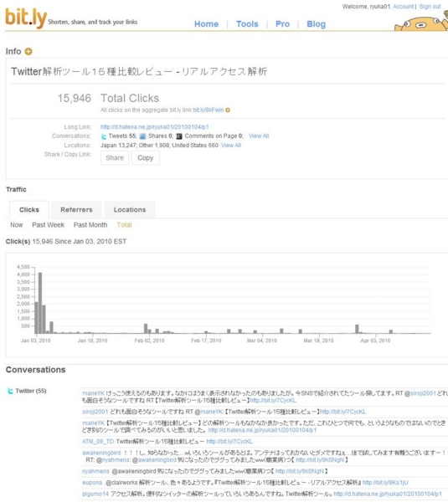Screen dimensions: 448x502
Task: Open siroji2001 user link starting a tweet
Action: pos(95,412)
